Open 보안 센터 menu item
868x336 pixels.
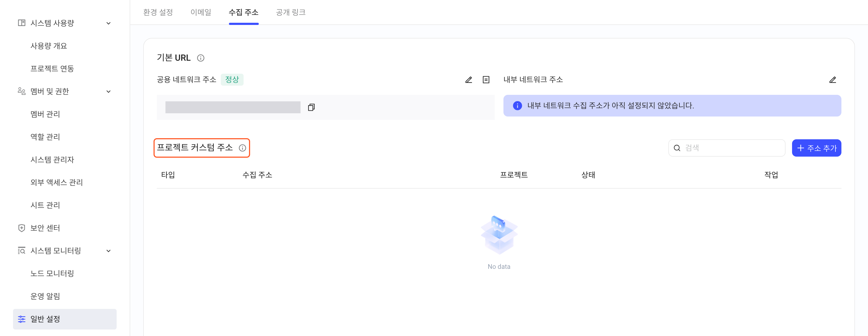coord(45,228)
